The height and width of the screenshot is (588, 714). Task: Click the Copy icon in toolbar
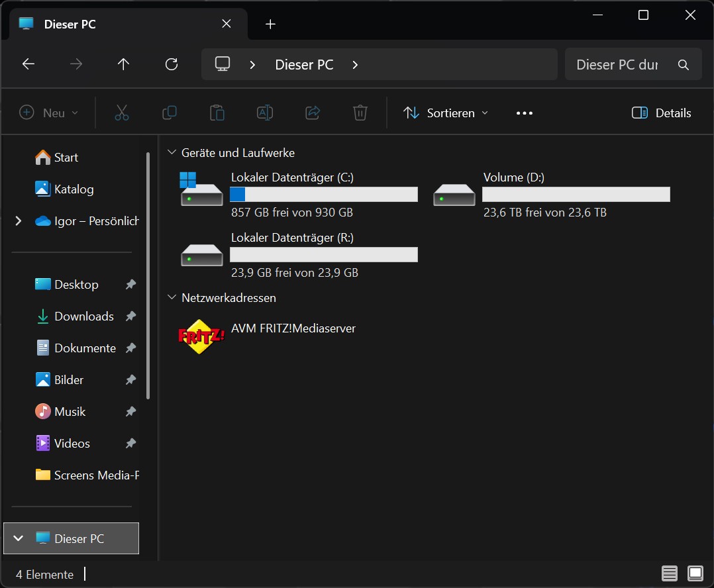pos(170,113)
